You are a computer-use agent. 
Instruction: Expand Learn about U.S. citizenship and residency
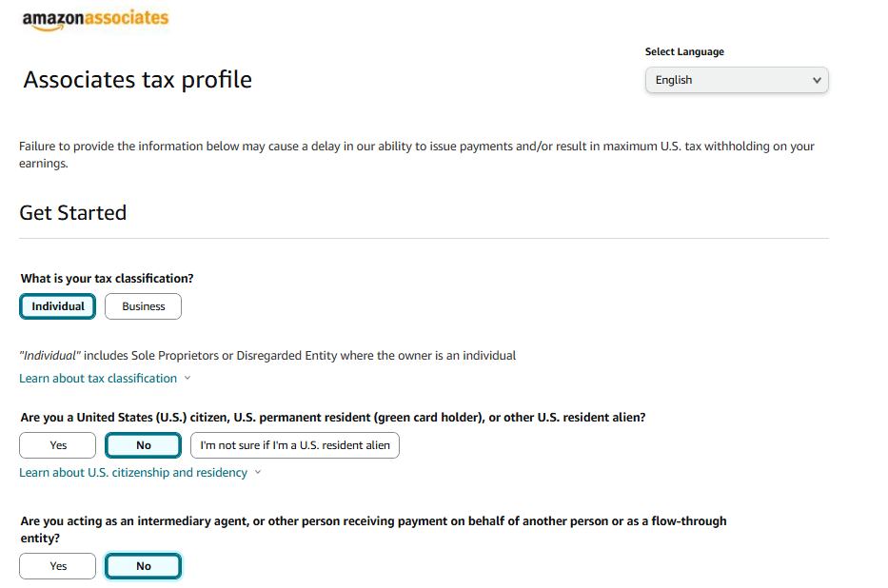click(x=132, y=472)
